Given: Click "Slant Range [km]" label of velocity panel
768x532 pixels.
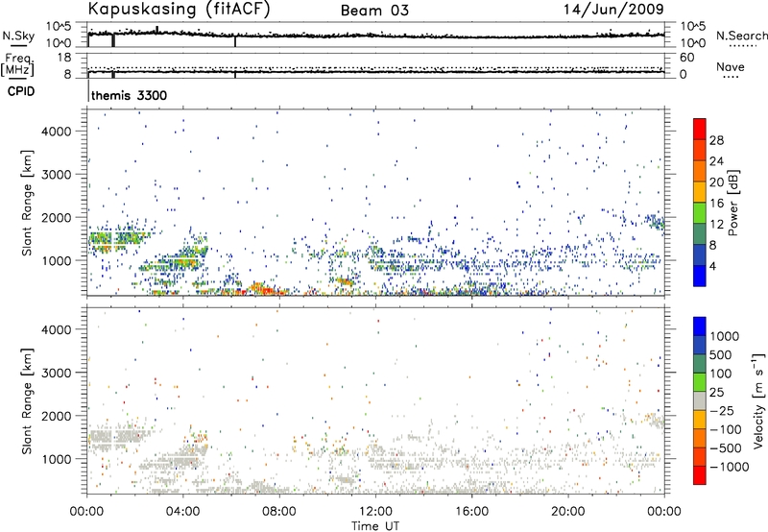Looking at the screenshot, I should coord(27,400).
